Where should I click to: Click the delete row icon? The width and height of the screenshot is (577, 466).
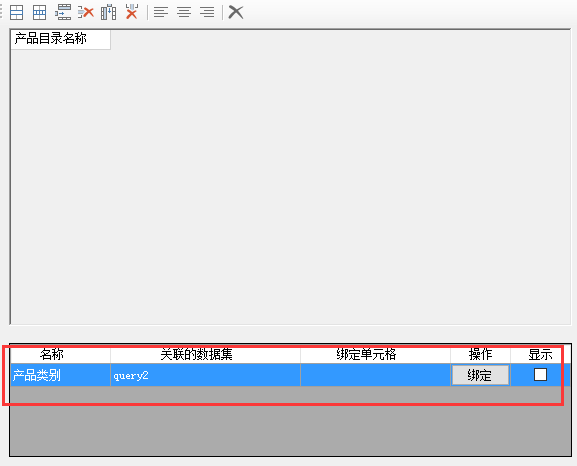[x=86, y=13]
